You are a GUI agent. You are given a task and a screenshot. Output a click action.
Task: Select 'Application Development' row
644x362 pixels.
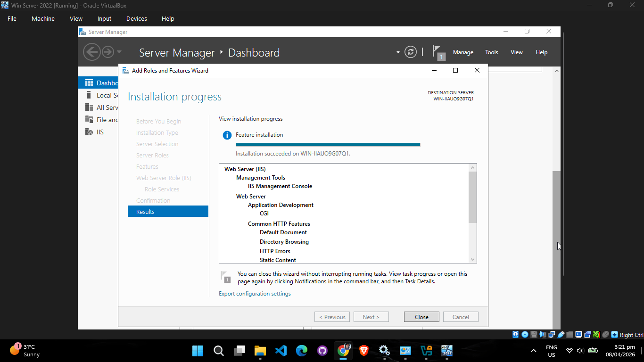(x=281, y=205)
